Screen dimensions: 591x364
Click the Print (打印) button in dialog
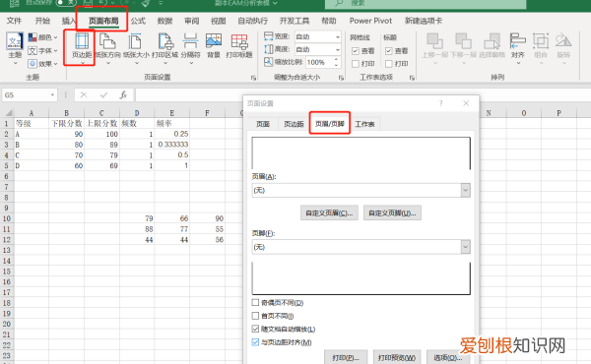[x=346, y=357]
